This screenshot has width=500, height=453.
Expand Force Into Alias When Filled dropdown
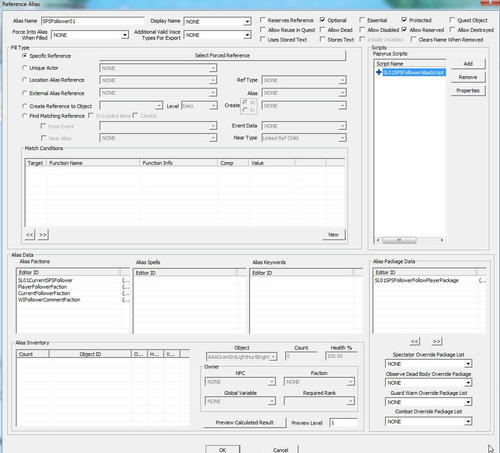click(125, 35)
